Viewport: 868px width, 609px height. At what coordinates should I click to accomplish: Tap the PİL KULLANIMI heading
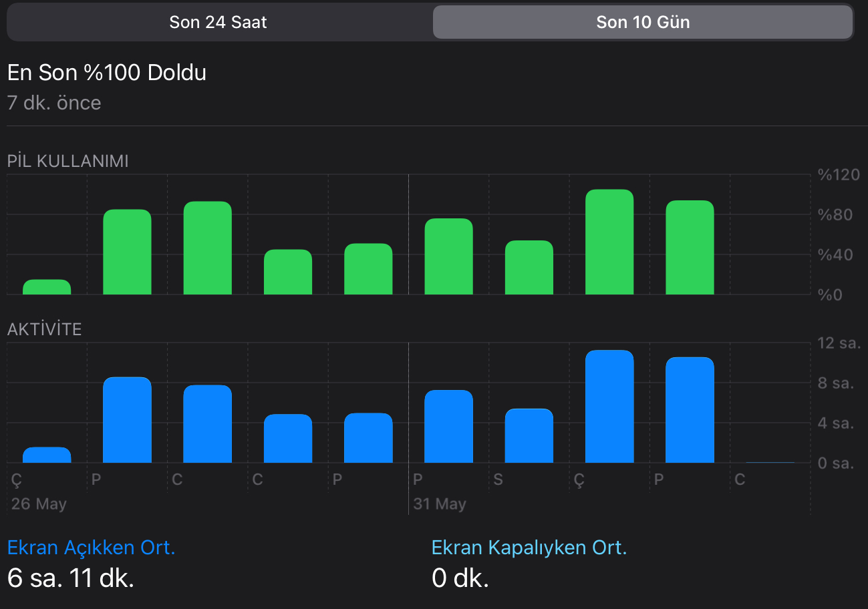coord(68,161)
